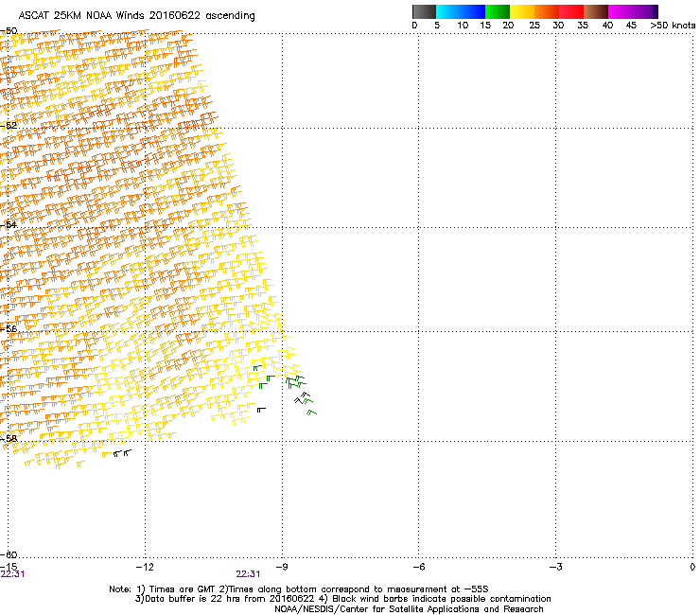Click the purple '22:31' time left of -9

coord(248,574)
